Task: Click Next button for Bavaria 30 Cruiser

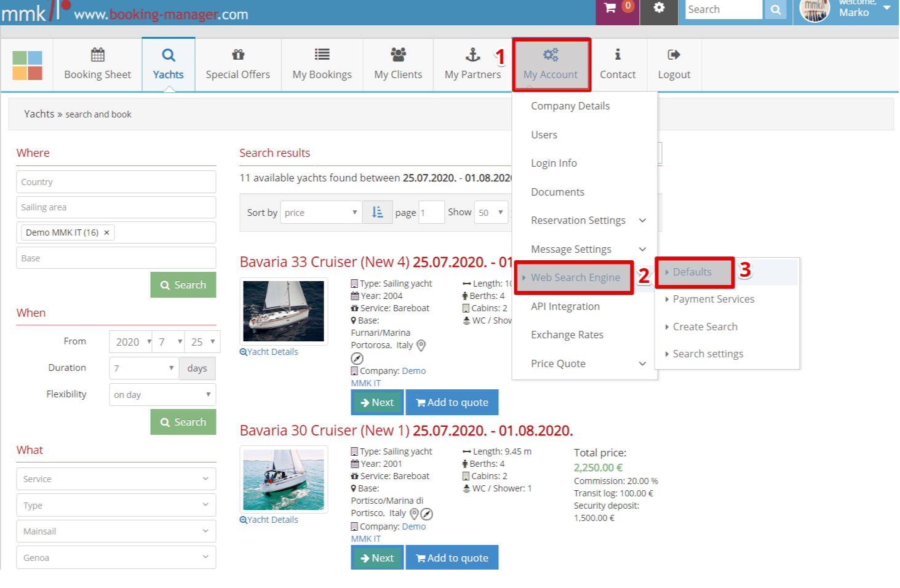Action: [x=377, y=558]
